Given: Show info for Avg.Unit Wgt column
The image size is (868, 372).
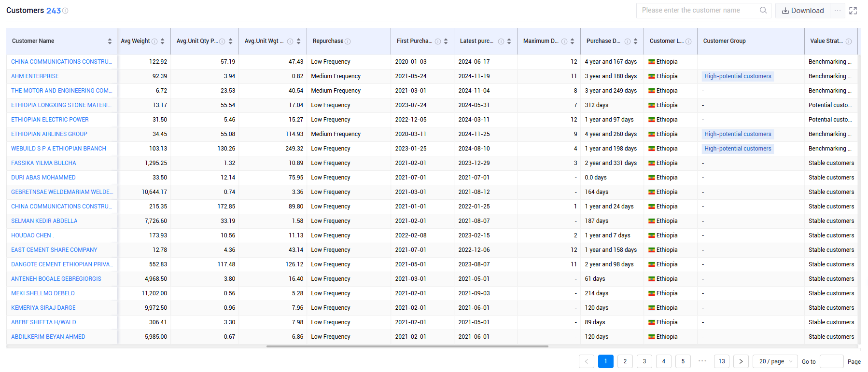Looking at the screenshot, I should pyautogui.click(x=290, y=41).
